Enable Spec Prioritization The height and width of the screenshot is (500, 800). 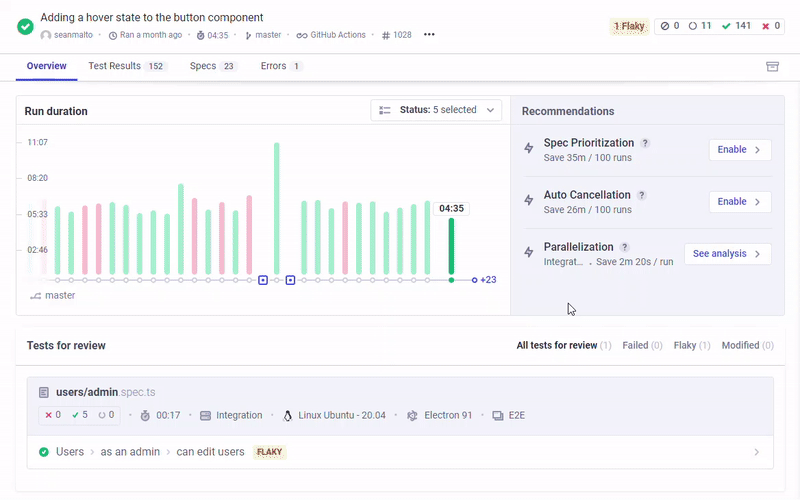(x=740, y=150)
